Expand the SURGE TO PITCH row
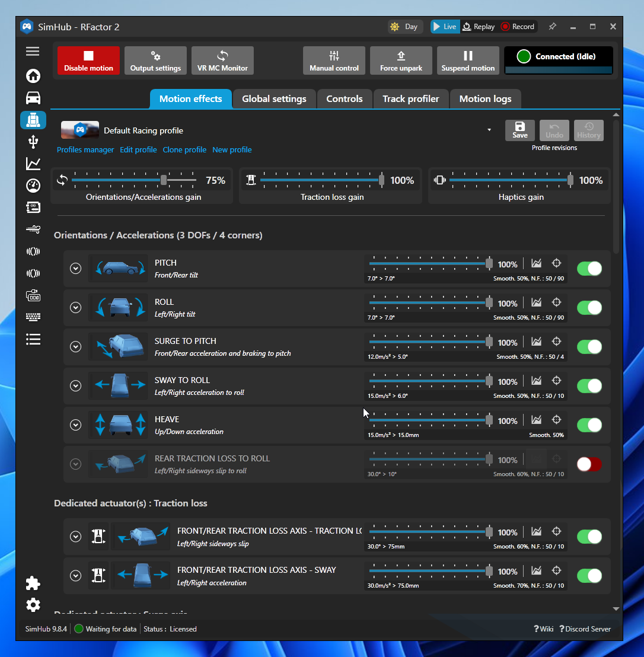 (x=75, y=346)
